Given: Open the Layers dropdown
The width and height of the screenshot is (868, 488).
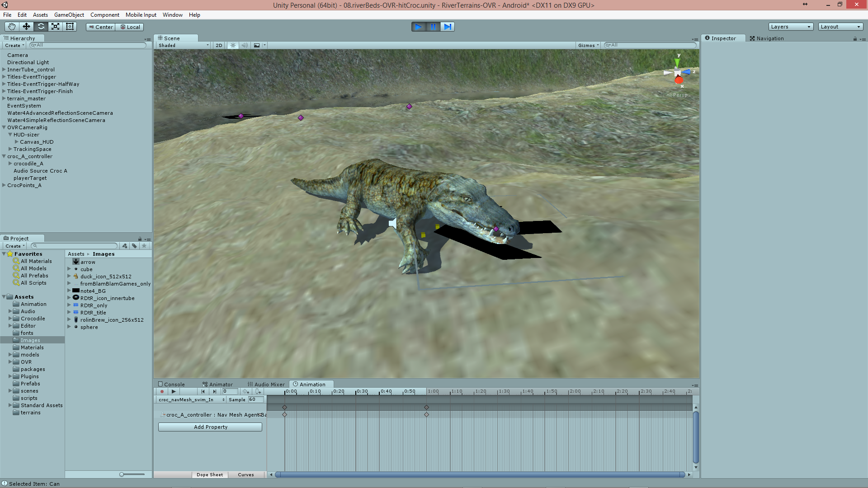Looking at the screenshot, I should [790, 27].
